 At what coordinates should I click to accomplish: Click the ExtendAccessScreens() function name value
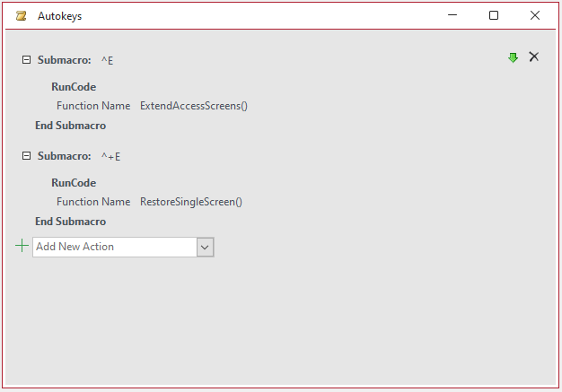pyautogui.click(x=194, y=106)
